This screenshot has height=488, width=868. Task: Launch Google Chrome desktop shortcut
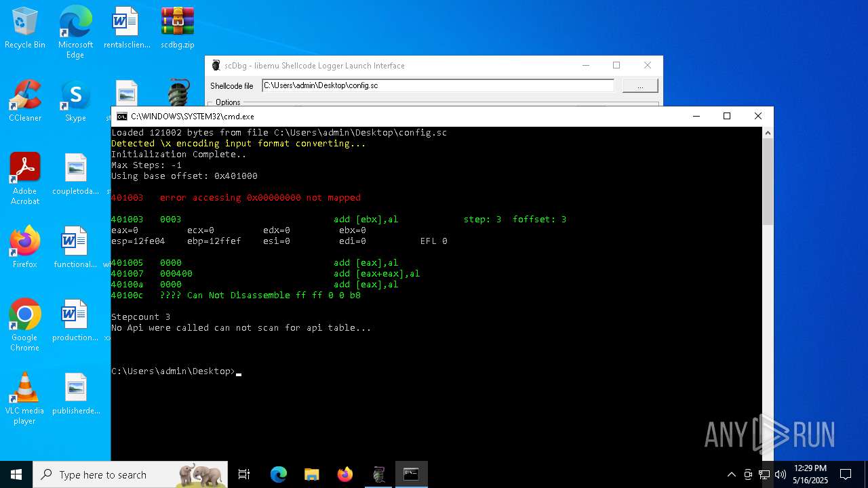[25, 325]
